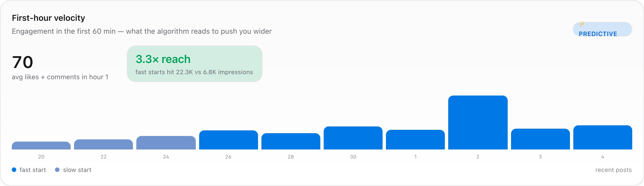644x186 pixels.
Task: Click the 70 average engagement figure
Action: [22, 62]
